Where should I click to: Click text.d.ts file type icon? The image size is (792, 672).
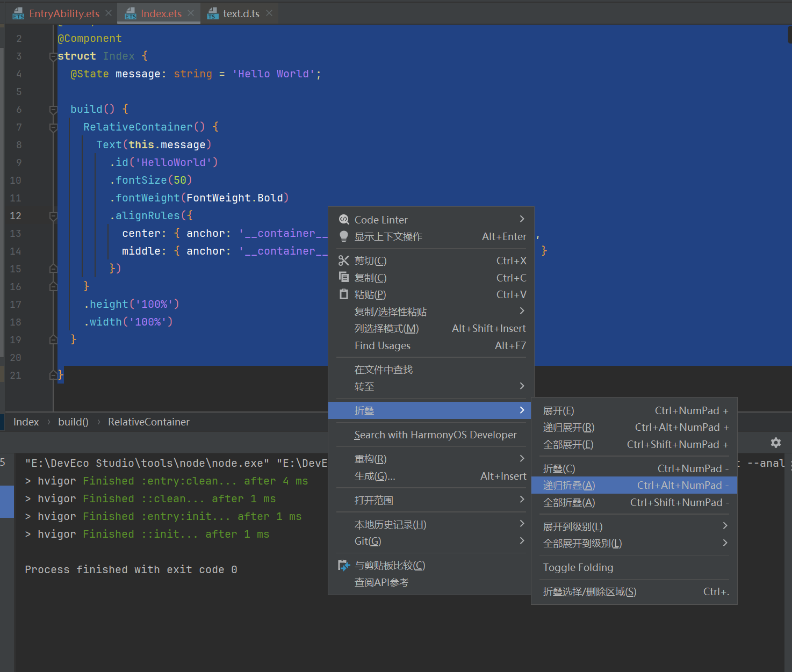213,13
